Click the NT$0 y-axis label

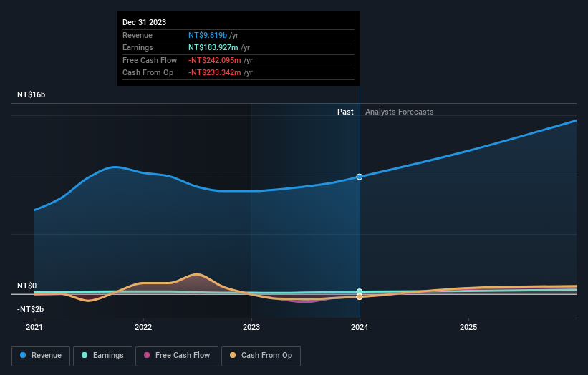[x=27, y=286]
